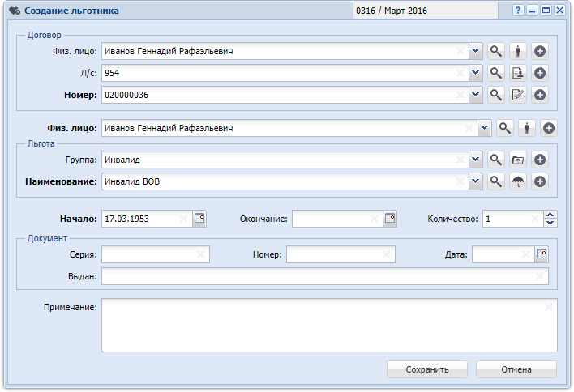Image resolution: width=574 pixels, height=392 pixels.
Task: Click the search icon beside the bold Физ. лицо field
Action: click(505, 128)
